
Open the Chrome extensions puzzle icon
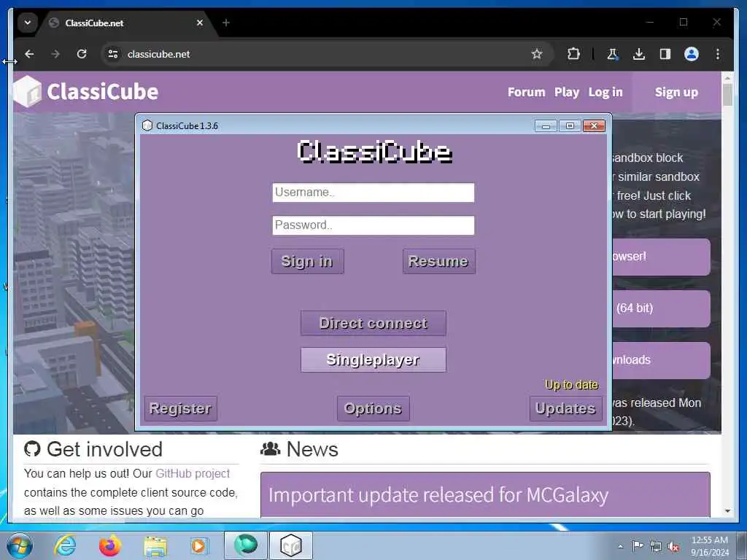coord(573,54)
